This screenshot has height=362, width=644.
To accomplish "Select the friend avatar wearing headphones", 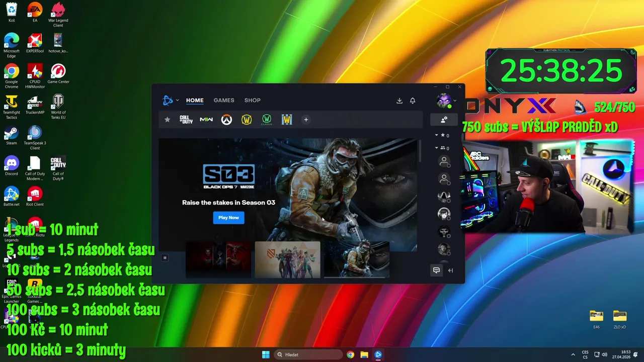I will [444, 214].
